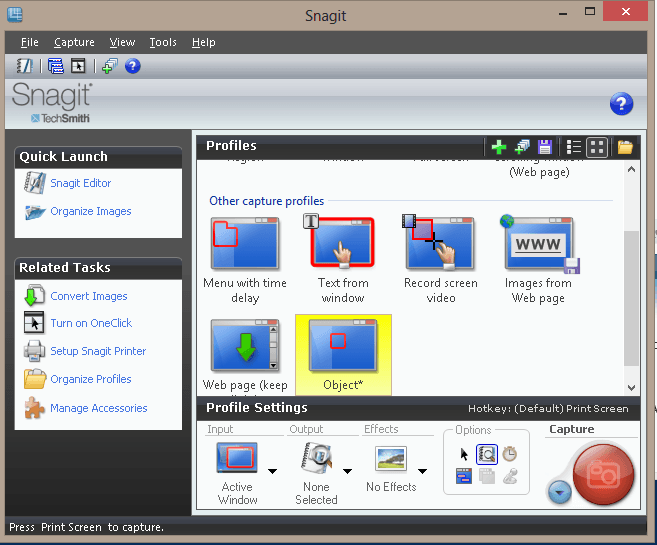The image size is (657, 545).
Task: Click the Organize Profiles folder icon in Related Tasks
Action: click(x=35, y=379)
